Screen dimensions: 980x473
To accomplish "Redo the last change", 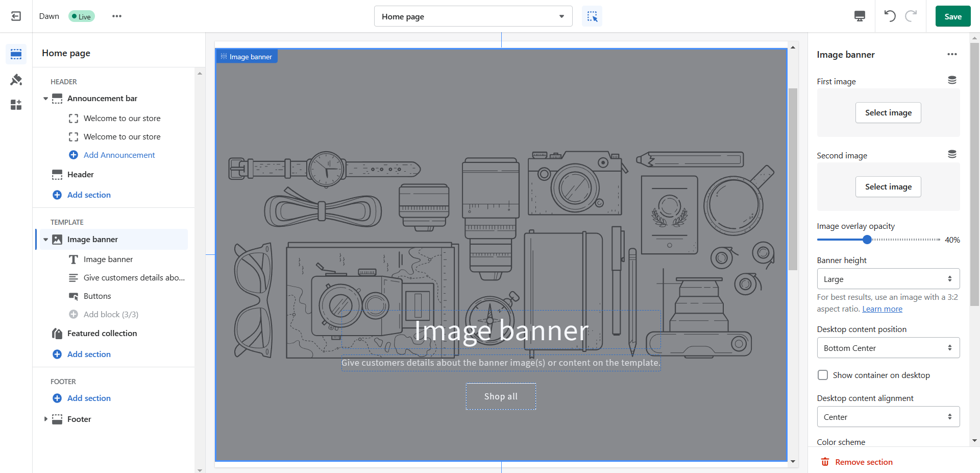I will 911,16.
